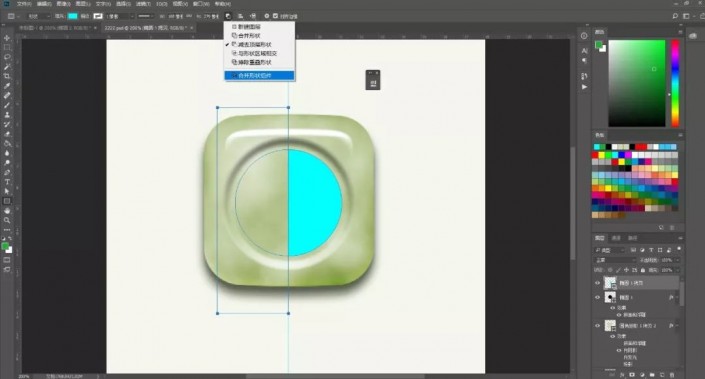Select the Zoom magnifier tool
Screen dimensions: 705x379
(7, 220)
